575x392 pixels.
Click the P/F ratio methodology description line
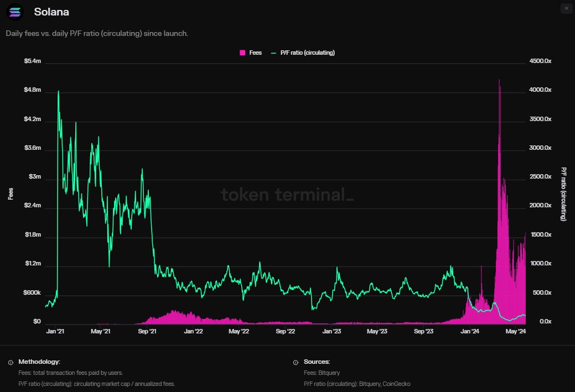[x=97, y=384]
